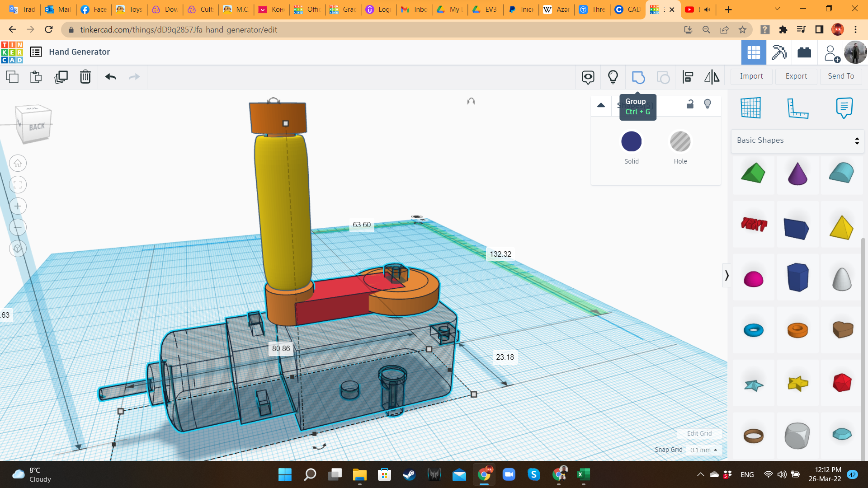Select the Ruler tool icon
The width and height of the screenshot is (868, 488).
[797, 108]
